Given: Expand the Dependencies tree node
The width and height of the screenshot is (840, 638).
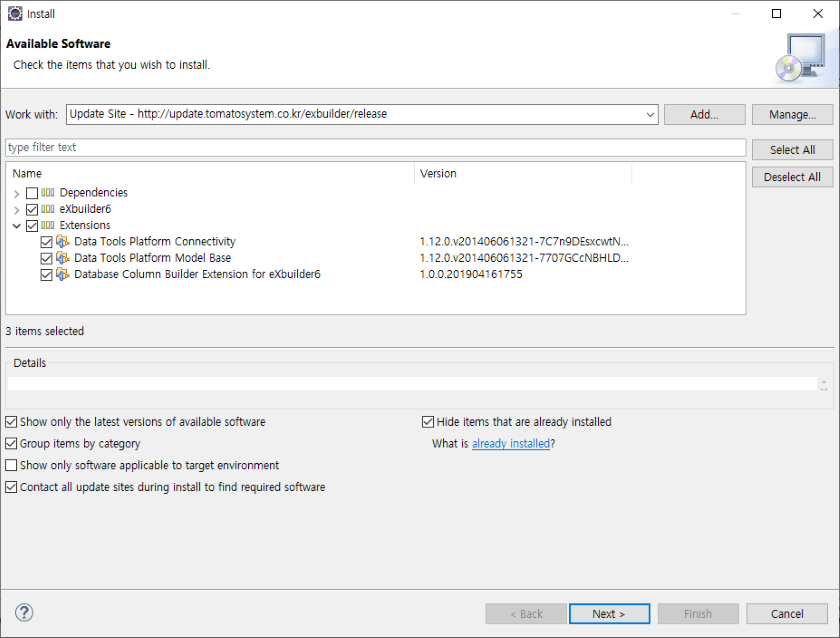Looking at the screenshot, I should pos(17,193).
